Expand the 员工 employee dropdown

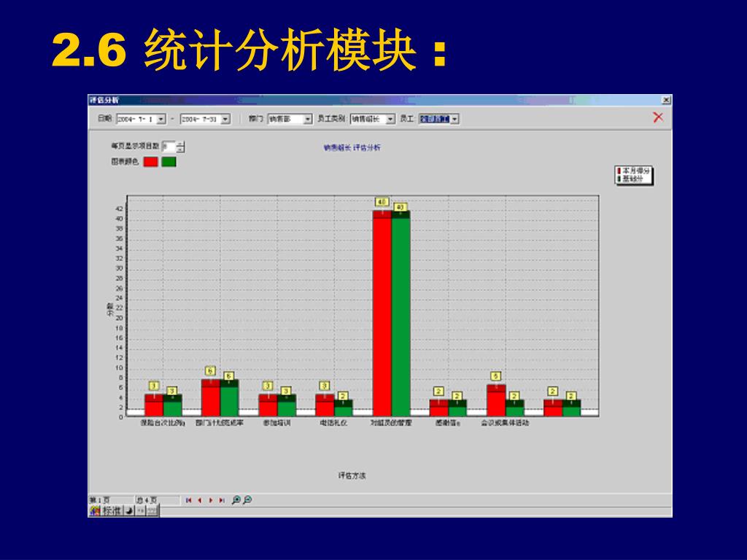pyautogui.click(x=454, y=119)
